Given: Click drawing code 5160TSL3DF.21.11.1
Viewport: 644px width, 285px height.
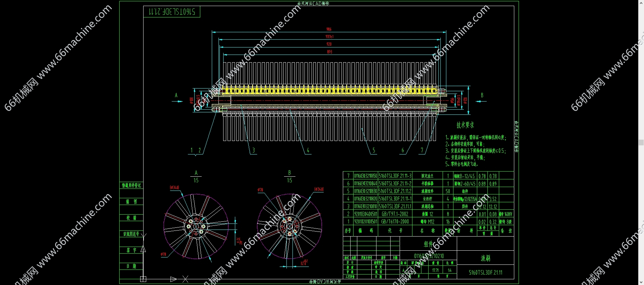Looking at the screenshot, I should 395,207.
